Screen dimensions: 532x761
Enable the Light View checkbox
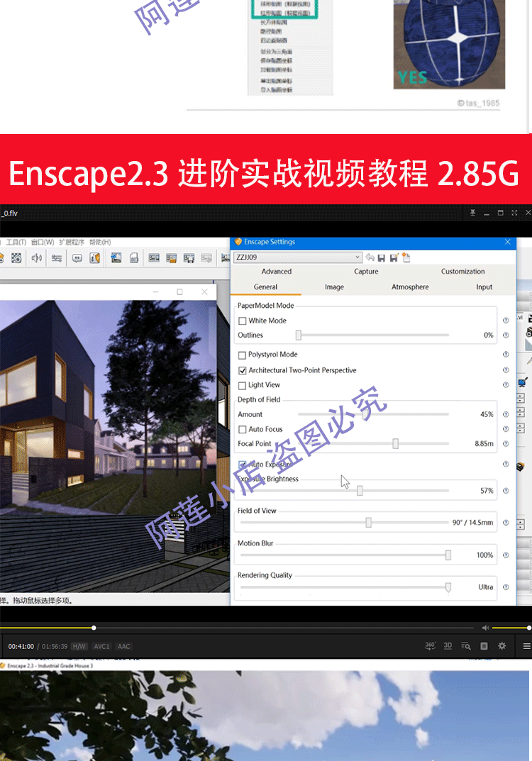click(242, 385)
